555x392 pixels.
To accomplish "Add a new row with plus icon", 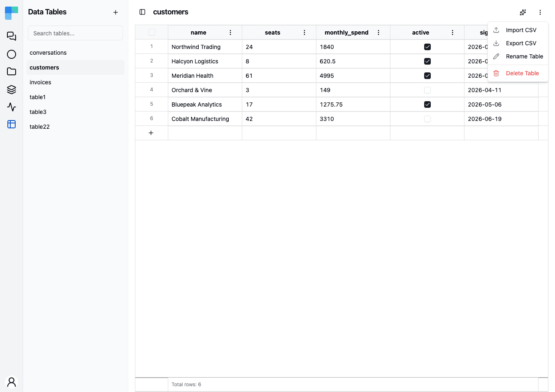I will pos(151,133).
